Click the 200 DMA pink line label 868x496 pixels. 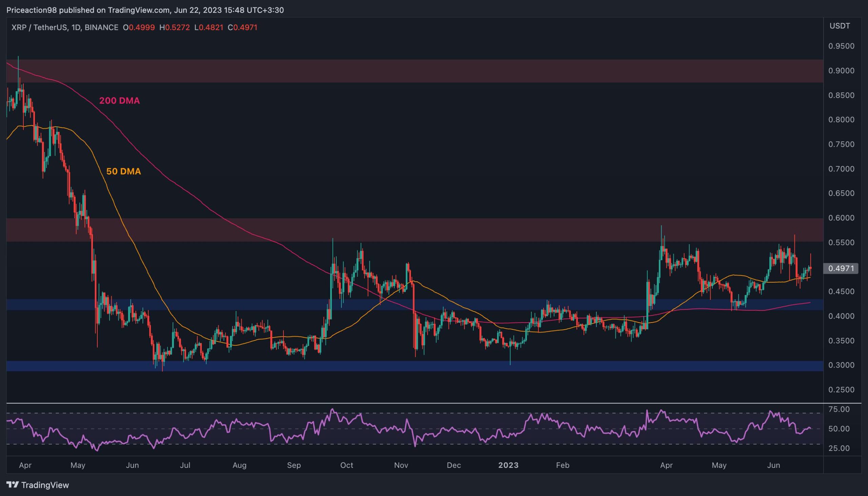pos(119,101)
